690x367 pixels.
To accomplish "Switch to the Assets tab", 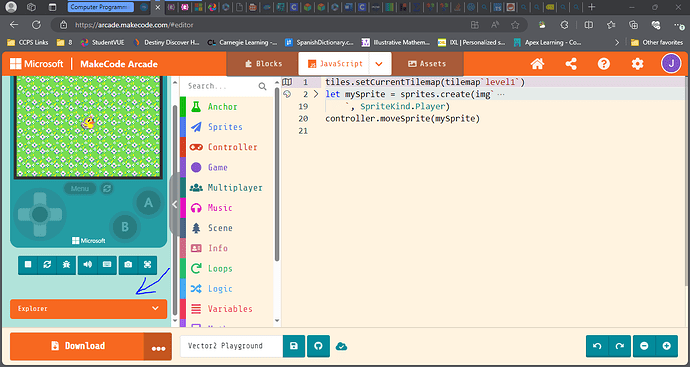I will pos(427,64).
